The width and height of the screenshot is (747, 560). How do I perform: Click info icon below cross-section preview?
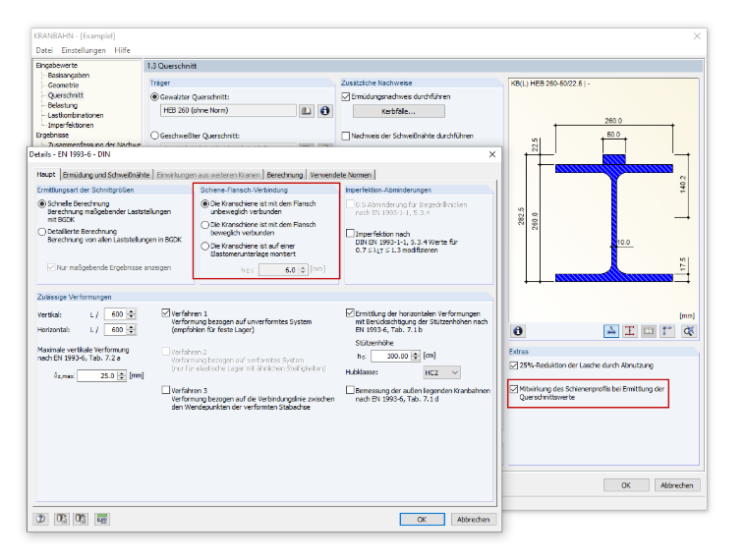tap(518, 331)
